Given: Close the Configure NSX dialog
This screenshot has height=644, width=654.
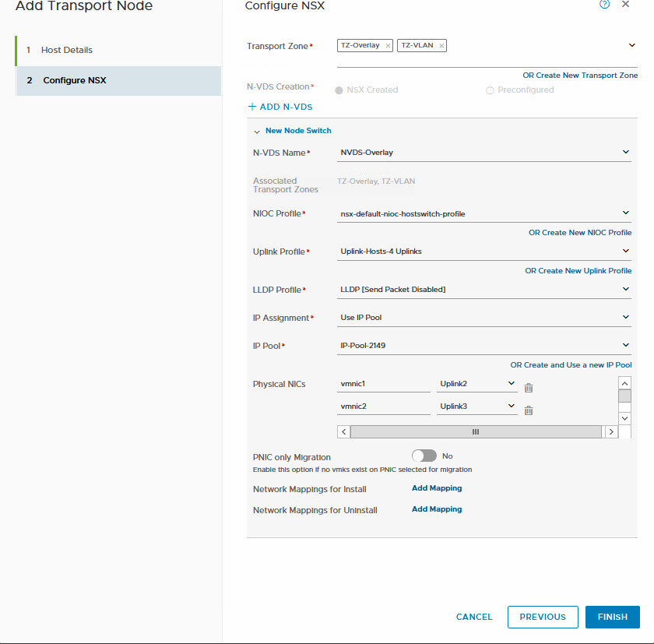Looking at the screenshot, I should [625, 4].
